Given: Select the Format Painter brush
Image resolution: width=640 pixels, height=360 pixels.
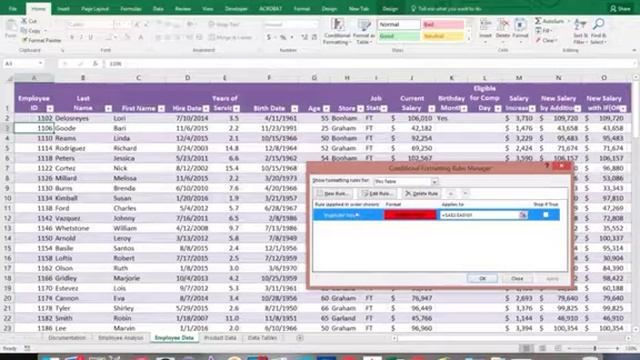Looking at the screenshot, I should click(x=25, y=40).
